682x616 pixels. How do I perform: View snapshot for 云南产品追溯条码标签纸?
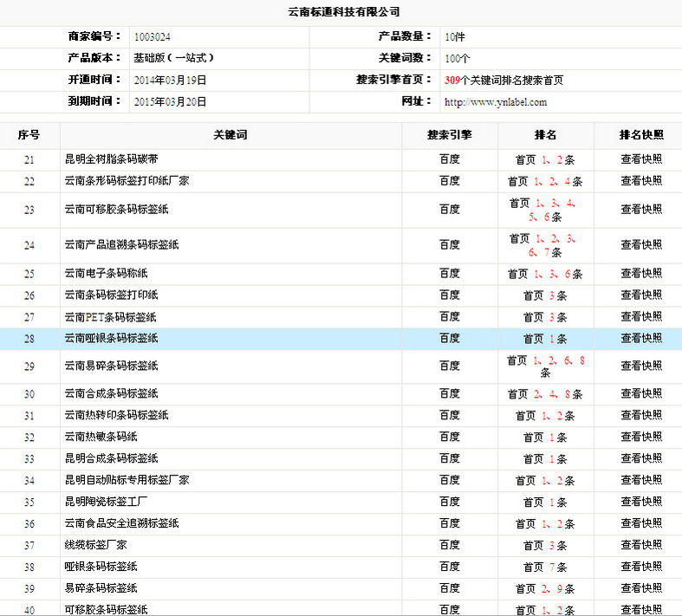pyautogui.click(x=641, y=245)
